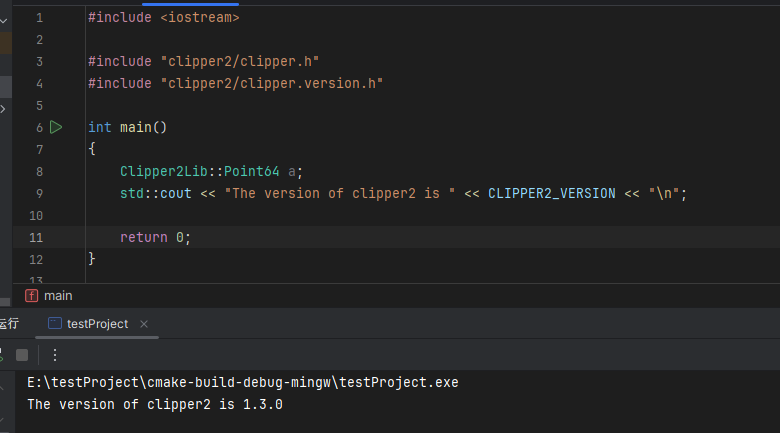Toggle a breakpoint on line number 8
The image size is (780, 433).
tap(38, 171)
